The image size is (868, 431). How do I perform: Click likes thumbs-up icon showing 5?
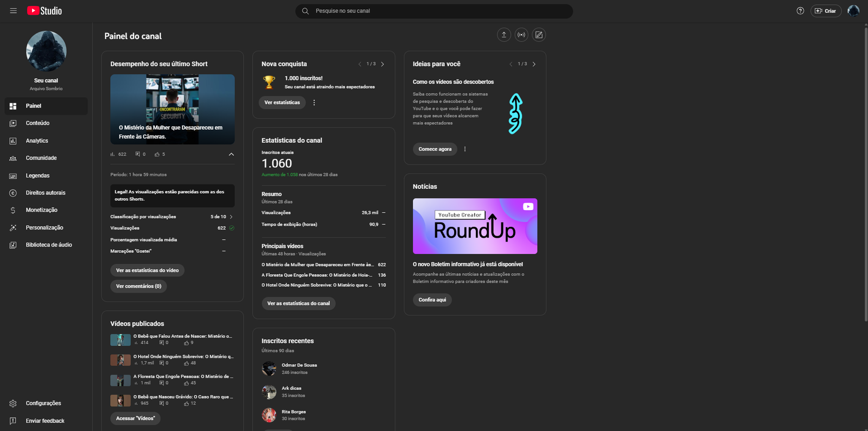pyautogui.click(x=157, y=154)
